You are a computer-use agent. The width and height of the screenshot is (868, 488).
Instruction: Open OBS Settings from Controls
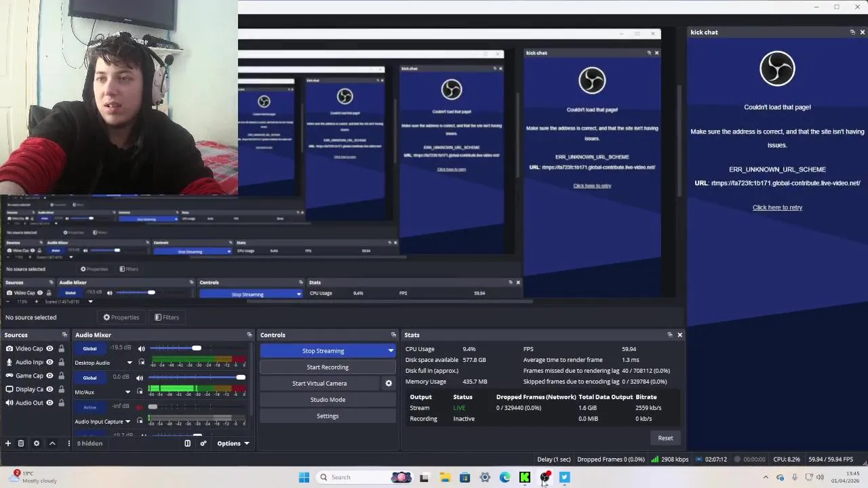tap(328, 415)
